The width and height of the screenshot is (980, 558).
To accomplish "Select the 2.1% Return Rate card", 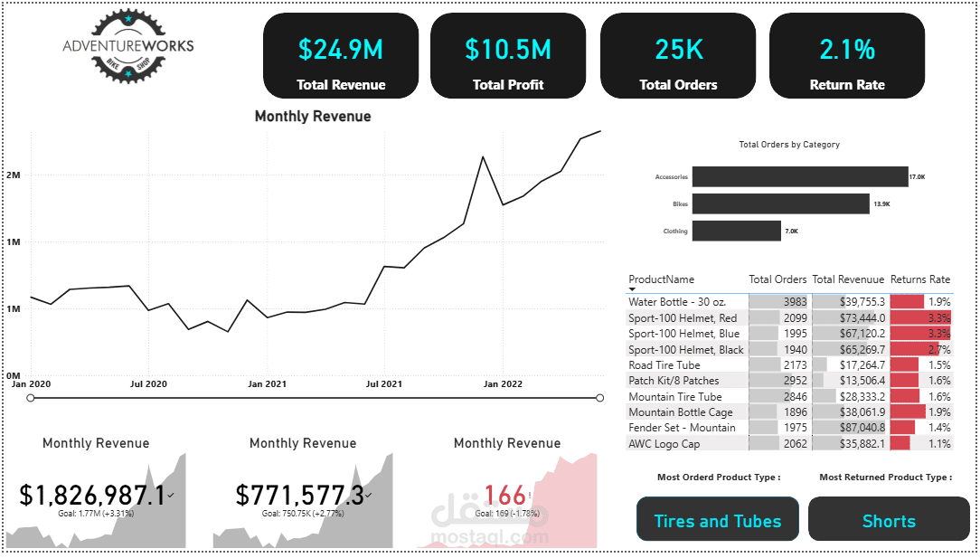I will point(847,56).
